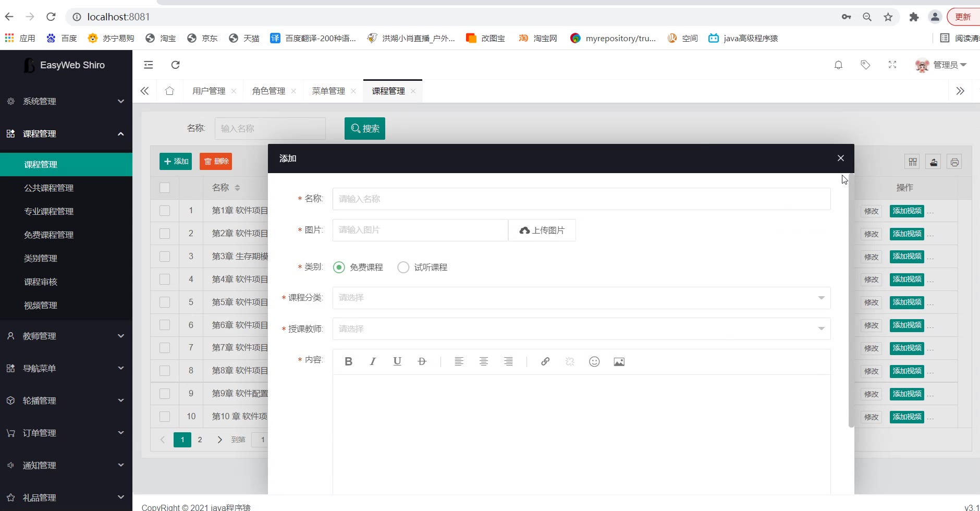Insert image into editor content
This screenshot has height=511, width=980.
[x=619, y=361]
